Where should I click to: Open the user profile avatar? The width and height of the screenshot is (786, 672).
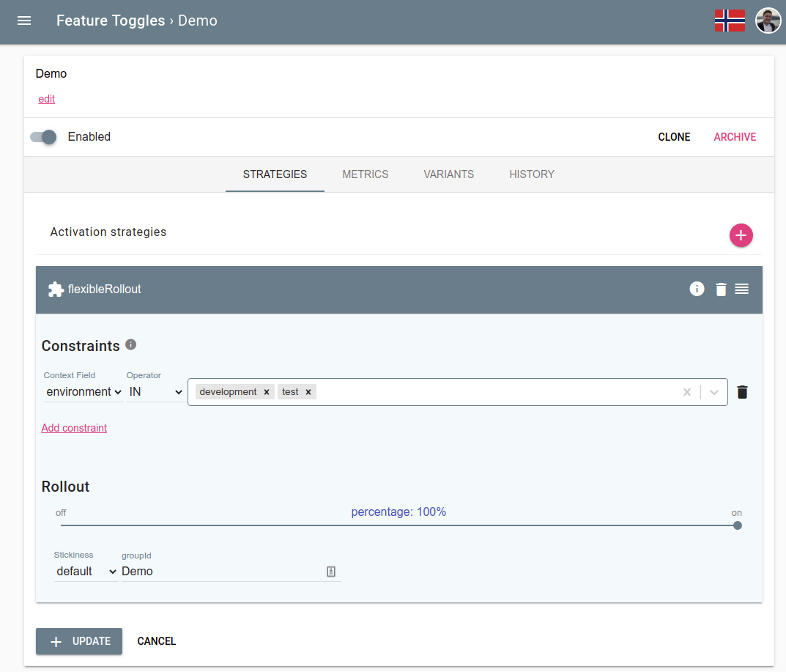tap(768, 21)
